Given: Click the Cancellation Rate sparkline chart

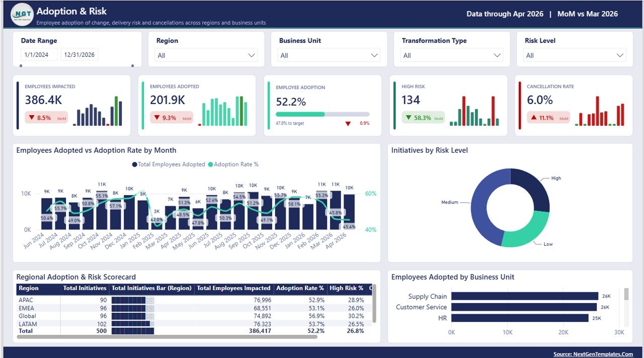Looking at the screenshot, I should point(600,111).
